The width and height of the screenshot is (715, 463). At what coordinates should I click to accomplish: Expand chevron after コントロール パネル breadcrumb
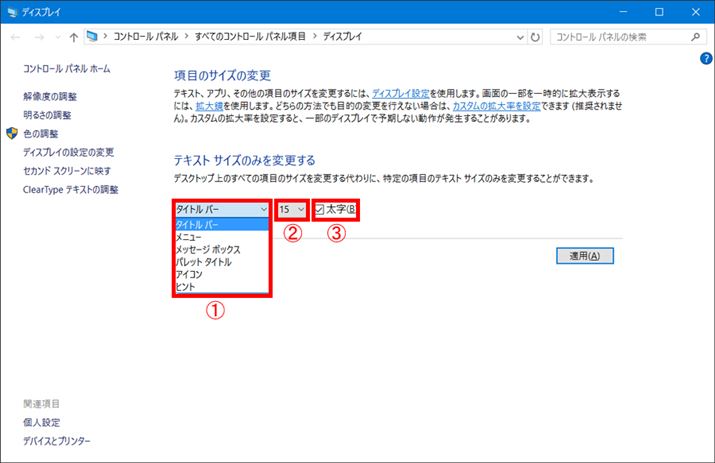click(187, 36)
